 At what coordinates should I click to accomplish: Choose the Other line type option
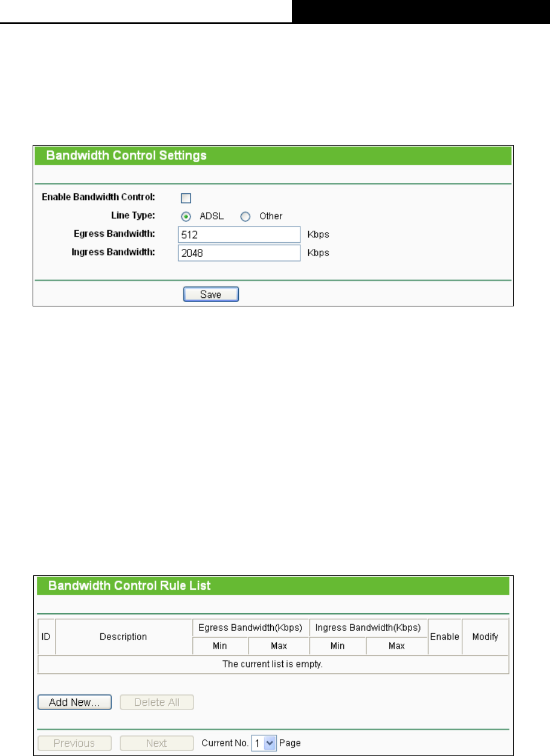(x=245, y=216)
